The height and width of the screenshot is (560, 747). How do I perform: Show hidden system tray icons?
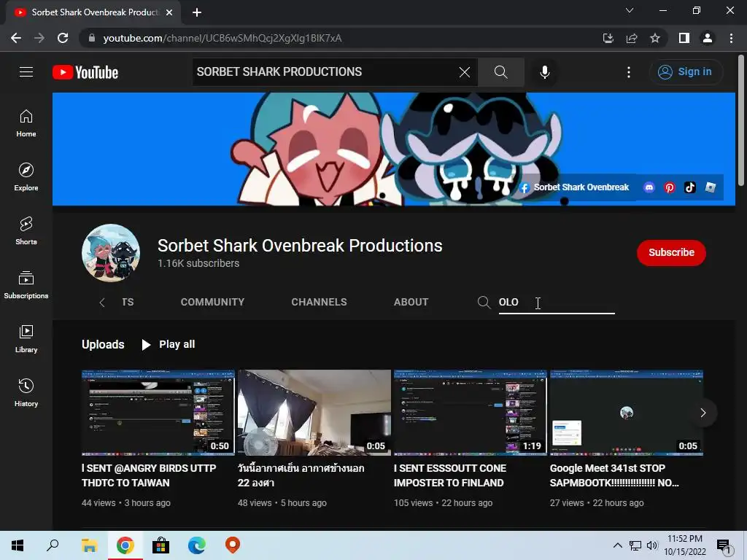617,545
